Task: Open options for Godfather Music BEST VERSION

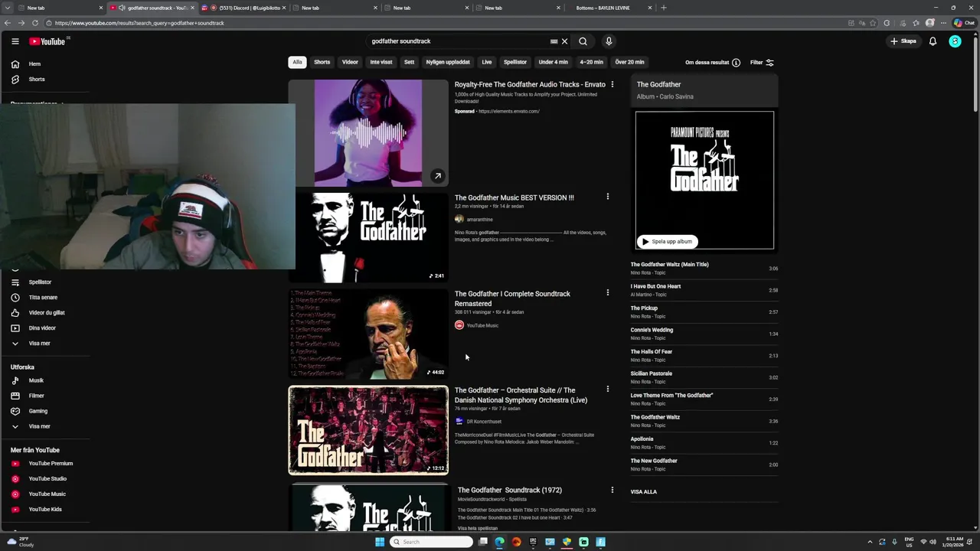Action: [x=608, y=197]
